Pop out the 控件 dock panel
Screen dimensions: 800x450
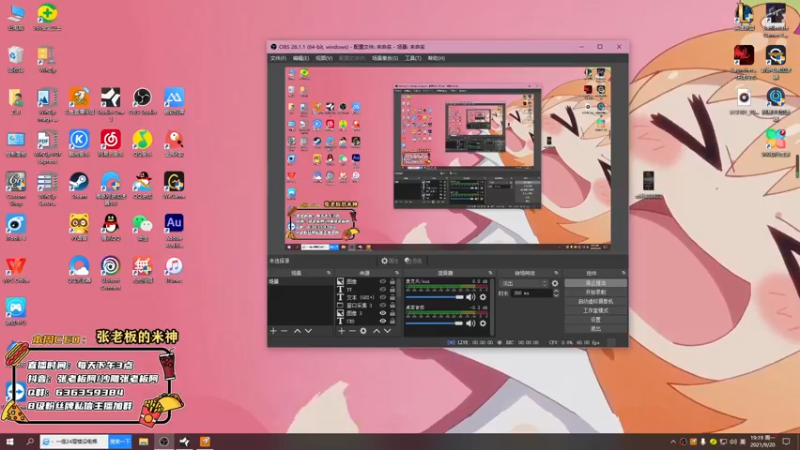point(623,273)
